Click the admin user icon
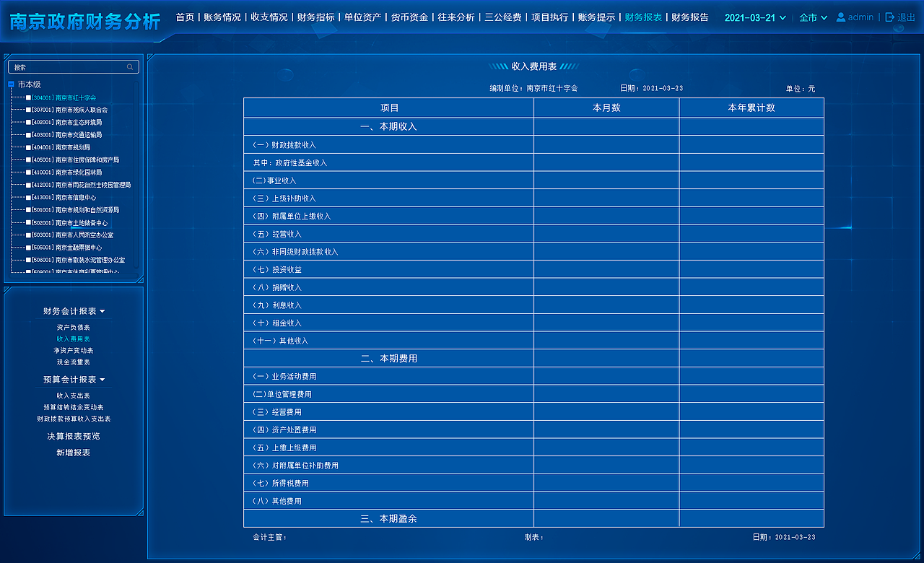 coord(841,17)
